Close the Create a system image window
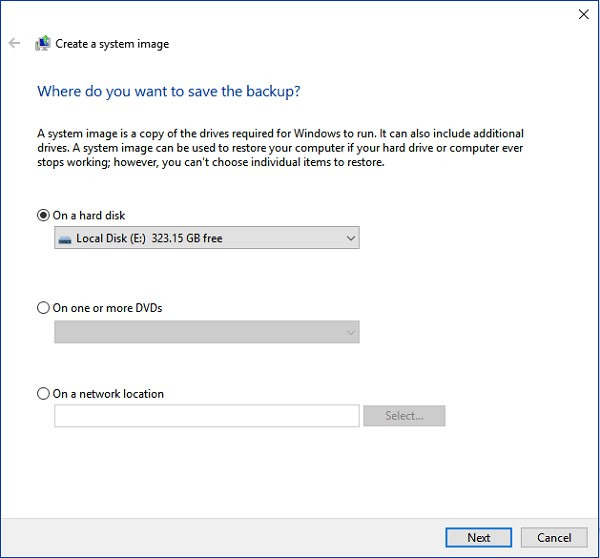This screenshot has height=558, width=600. pyautogui.click(x=584, y=15)
